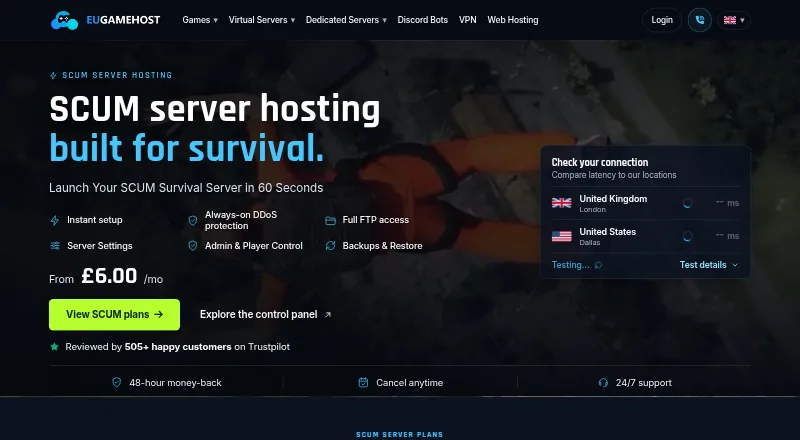Click the arrow icon after Explore the control panel
The width and height of the screenshot is (800, 440).
[328, 314]
